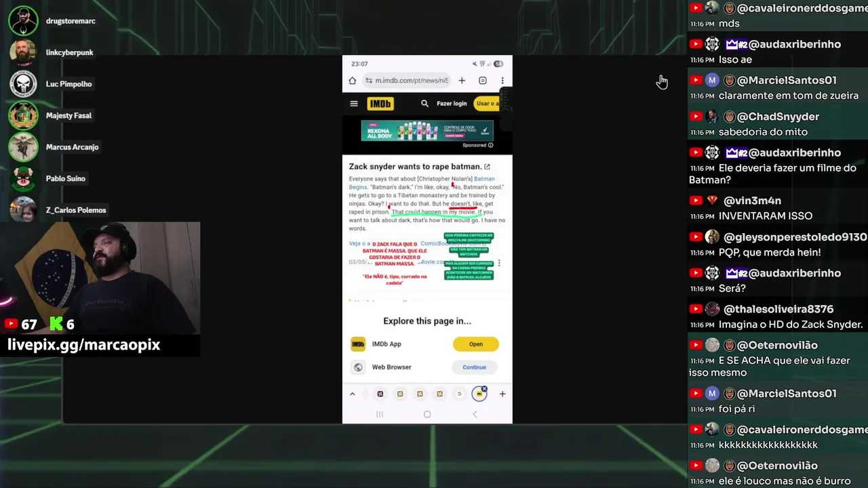Expand tab strip with the up chevron
Viewport: 868px width, 488px height.
coord(352,394)
